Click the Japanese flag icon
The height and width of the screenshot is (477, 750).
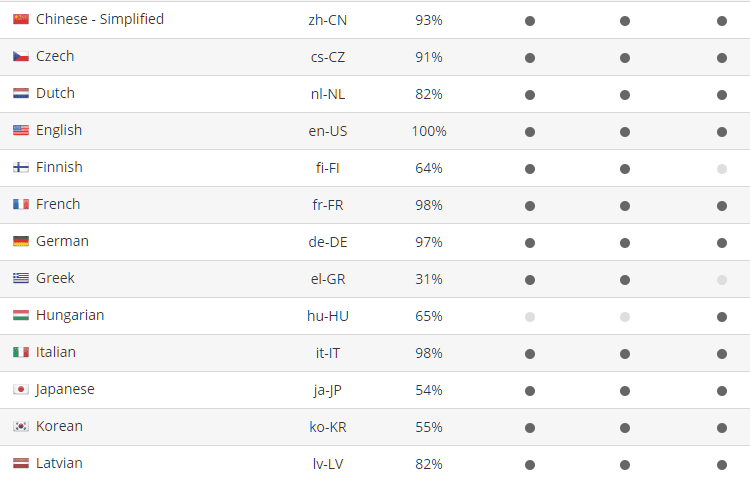click(21, 389)
